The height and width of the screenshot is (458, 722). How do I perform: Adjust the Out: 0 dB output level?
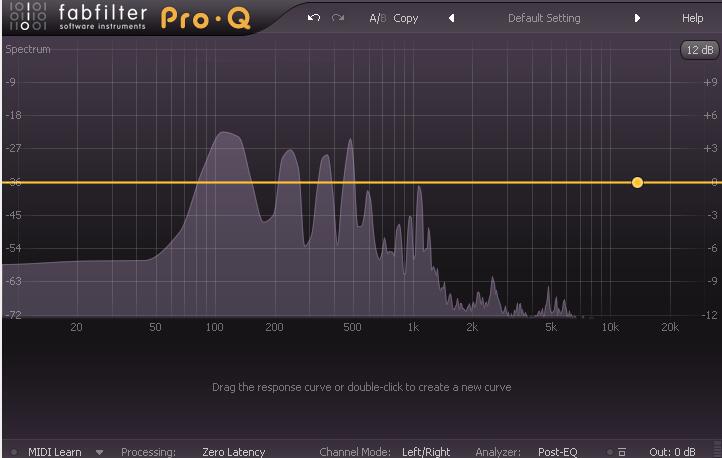click(672, 452)
